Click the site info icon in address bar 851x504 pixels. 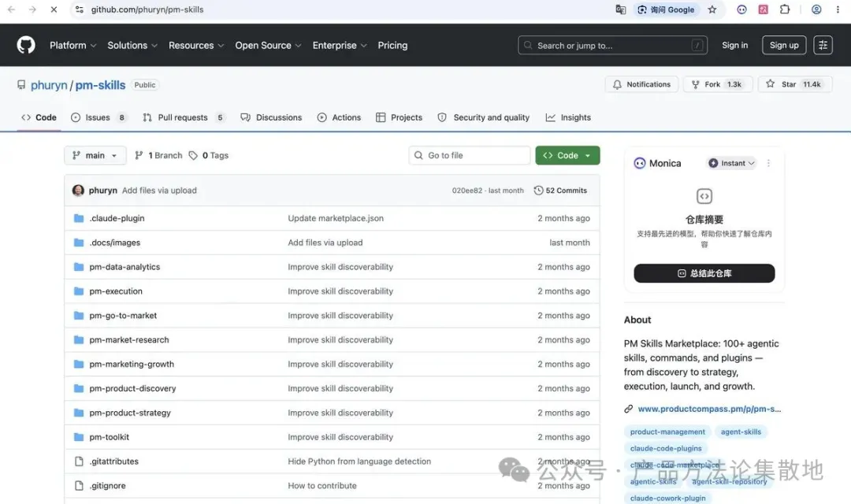point(80,9)
